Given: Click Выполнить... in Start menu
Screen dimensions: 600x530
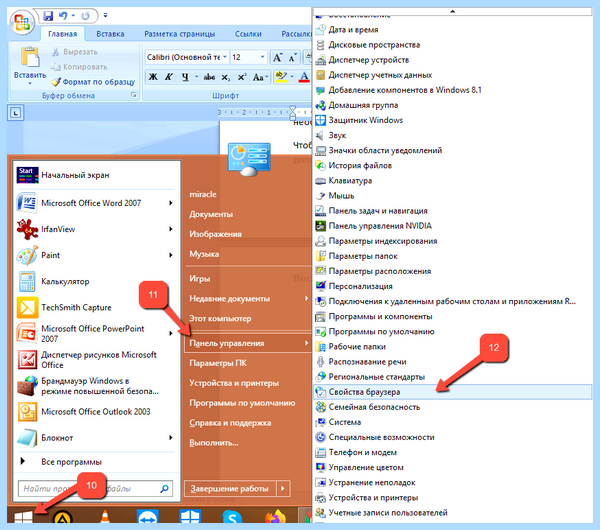Looking at the screenshot, I should coord(214,443).
